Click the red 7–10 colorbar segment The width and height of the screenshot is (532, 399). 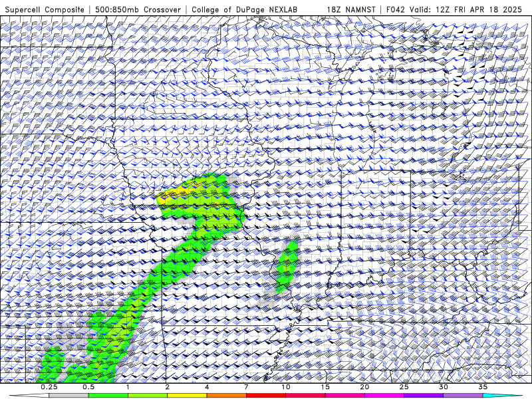pyautogui.click(x=265, y=396)
